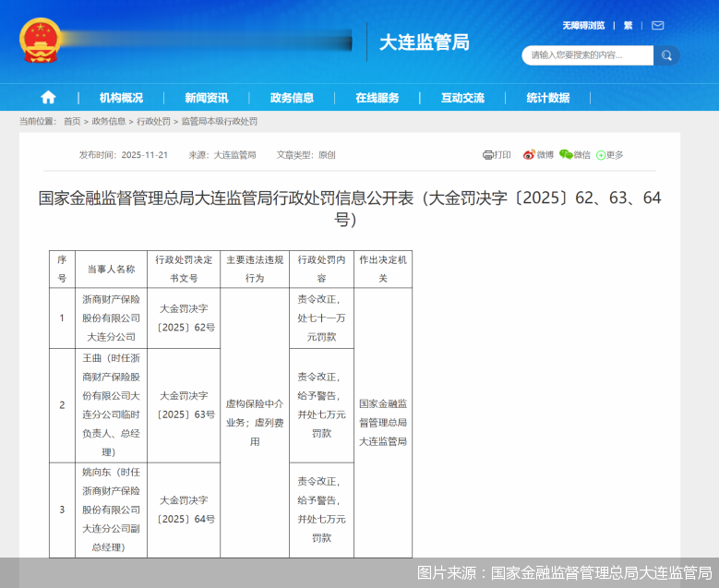Select the 大金罚决字〔2025〕63号 cell
The height and width of the screenshot is (588, 719).
pyautogui.click(x=184, y=405)
